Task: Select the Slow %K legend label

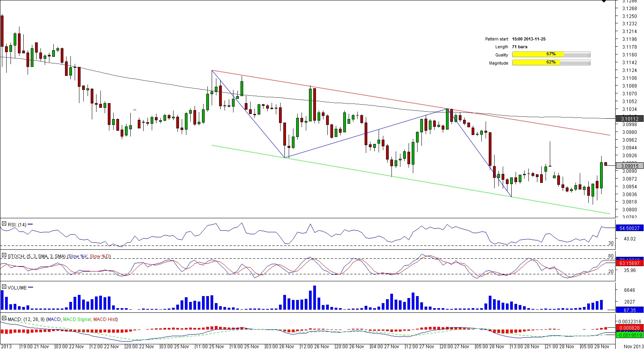Action: [x=78, y=256]
